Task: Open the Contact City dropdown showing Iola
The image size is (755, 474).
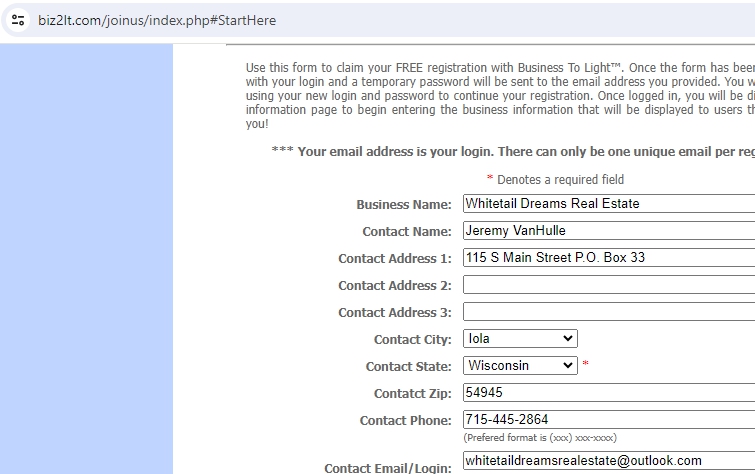Action: pyautogui.click(x=520, y=339)
